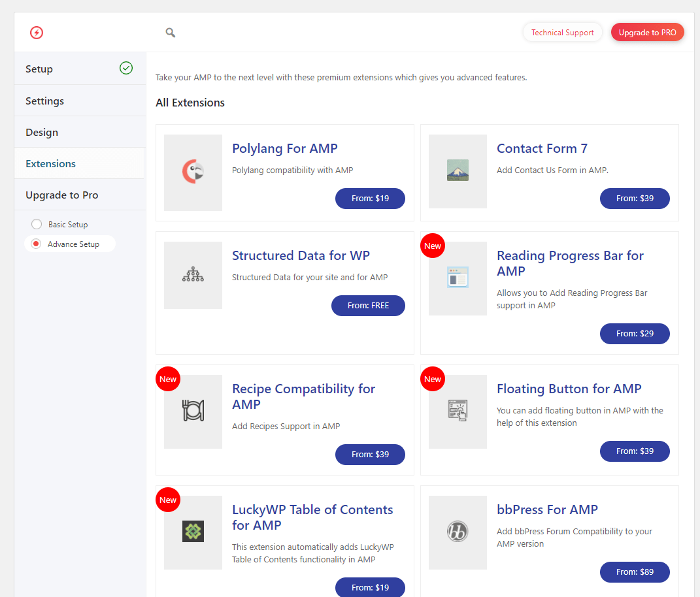This screenshot has width=700, height=597.
Task: Click From: $19 on LuckyWP Table of Contents
Action: pyautogui.click(x=370, y=588)
